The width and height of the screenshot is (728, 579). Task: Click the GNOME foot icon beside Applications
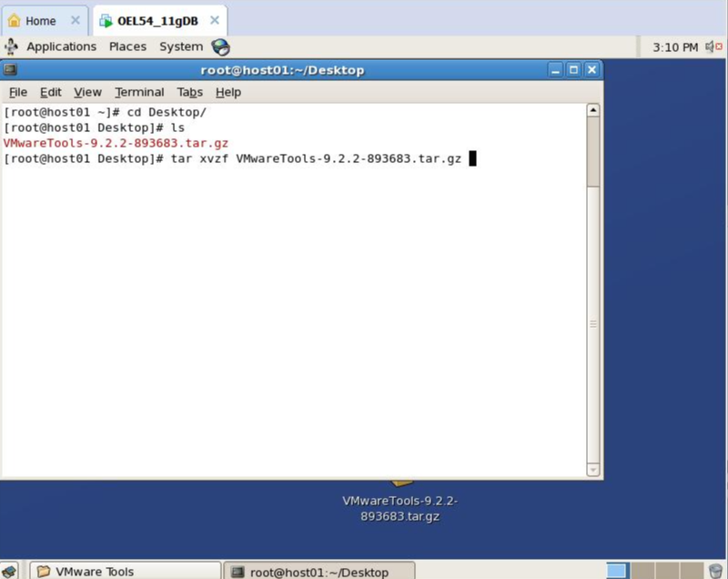click(11, 47)
